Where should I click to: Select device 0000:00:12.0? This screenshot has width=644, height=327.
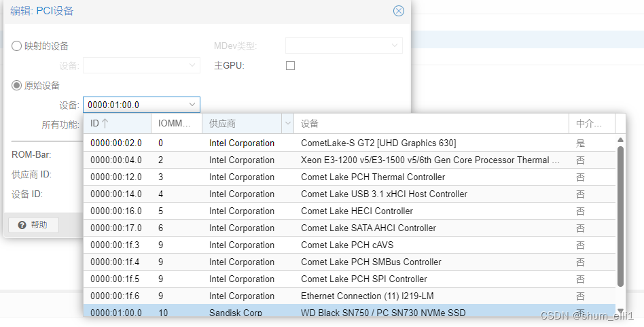pos(349,177)
